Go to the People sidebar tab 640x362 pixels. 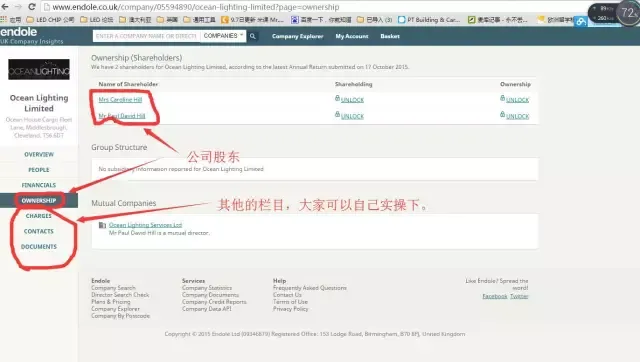coord(39,170)
